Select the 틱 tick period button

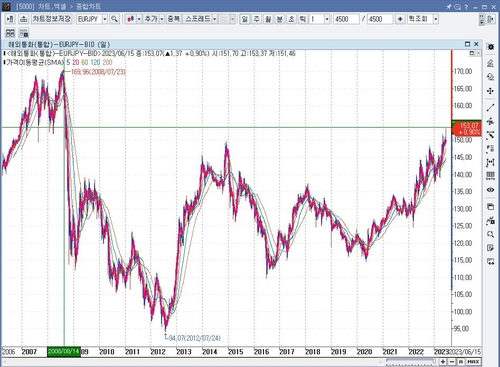coord(303,19)
